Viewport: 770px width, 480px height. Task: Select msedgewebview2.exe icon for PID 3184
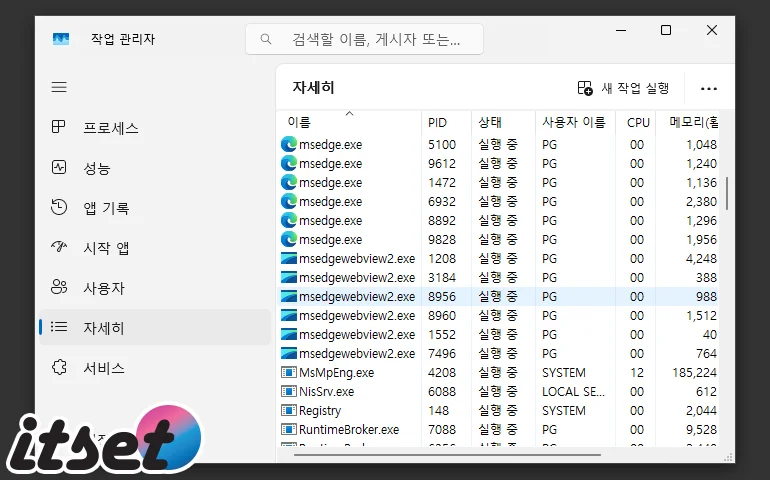[x=289, y=278]
